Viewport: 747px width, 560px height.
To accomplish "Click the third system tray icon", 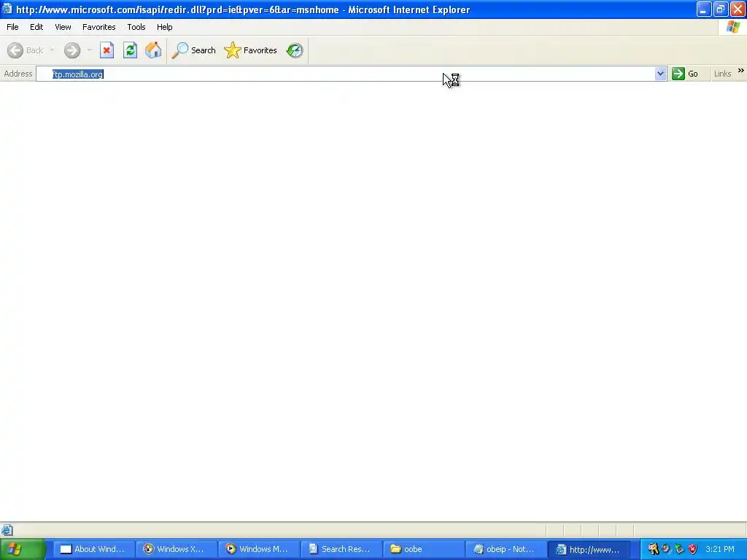I will tap(679, 549).
